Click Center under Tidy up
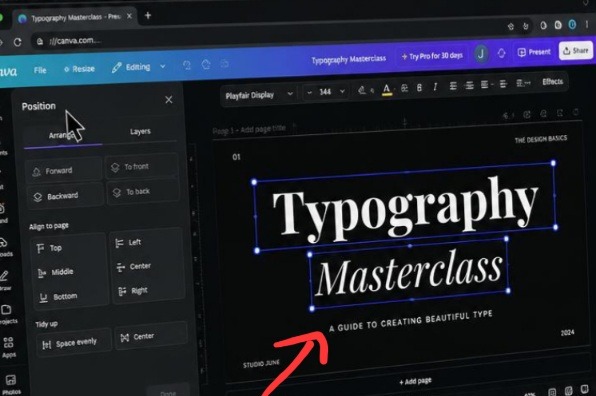Image resolution: width=596 pixels, height=396 pixels. [151, 337]
